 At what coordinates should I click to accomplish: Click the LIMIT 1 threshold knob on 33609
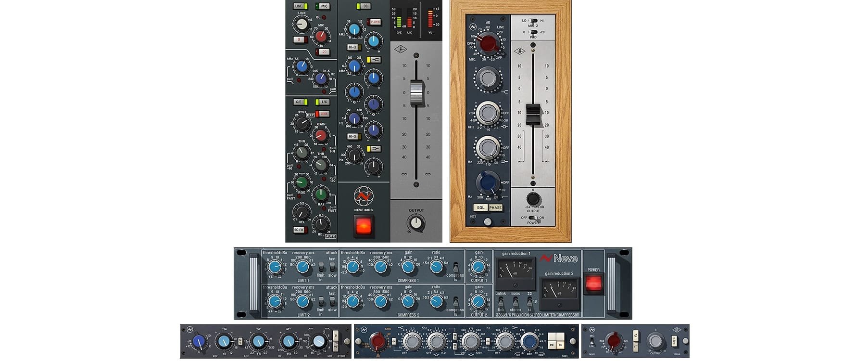click(275, 267)
